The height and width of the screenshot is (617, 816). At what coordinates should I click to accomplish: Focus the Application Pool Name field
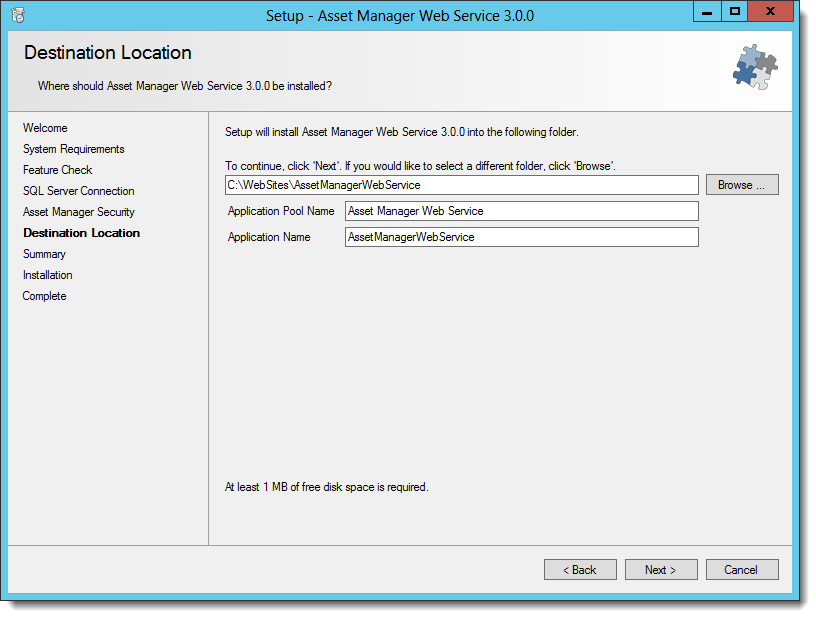click(521, 211)
